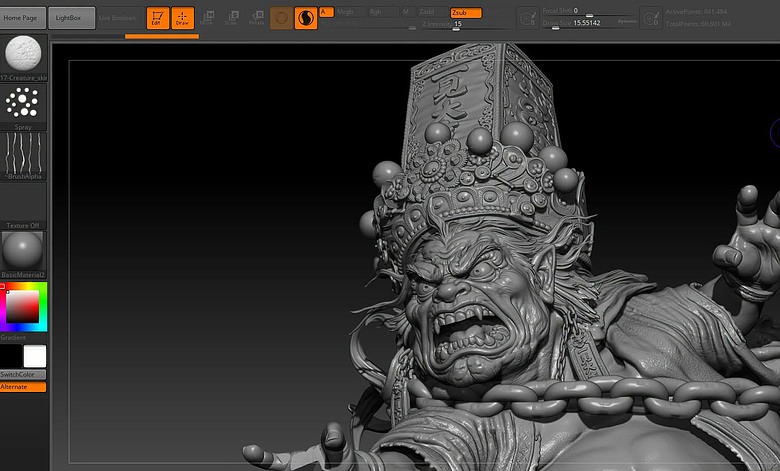780x471 pixels.
Task: Toggle Dynamic draw size
Action: point(627,22)
